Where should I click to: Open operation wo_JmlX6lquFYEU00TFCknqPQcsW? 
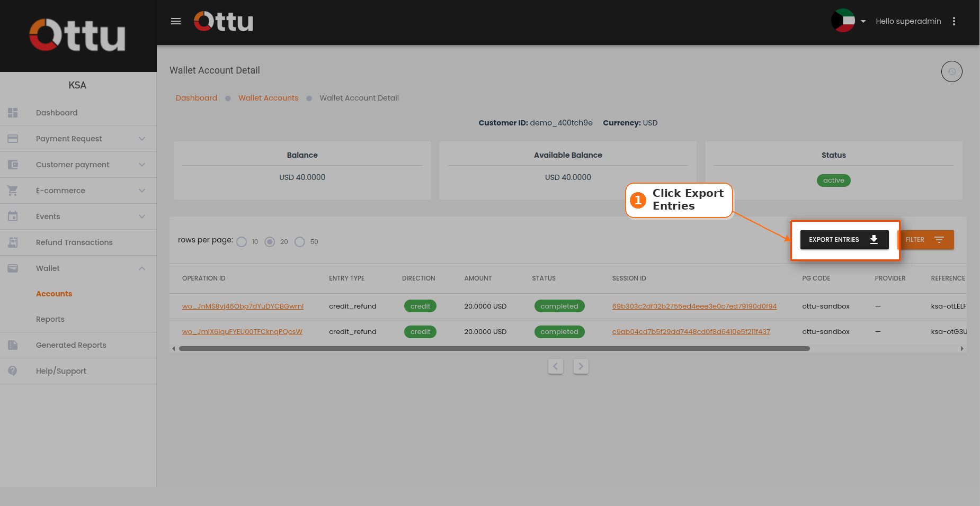coord(242,332)
